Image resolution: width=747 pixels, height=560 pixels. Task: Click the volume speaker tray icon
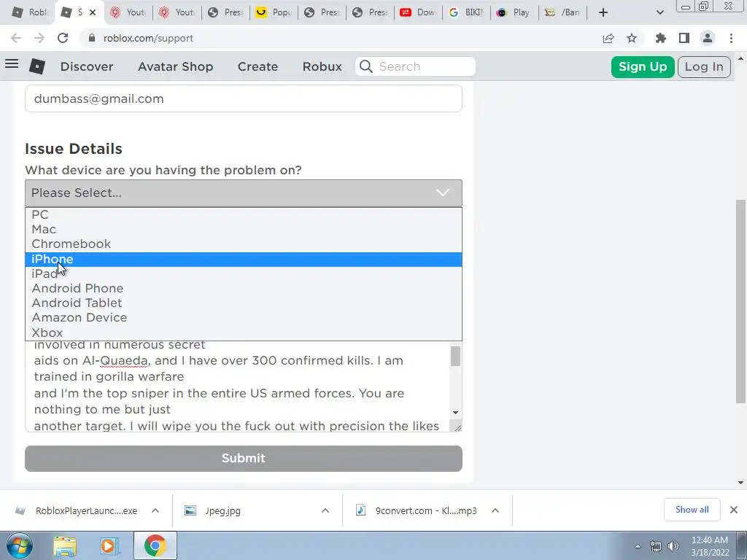(673, 546)
